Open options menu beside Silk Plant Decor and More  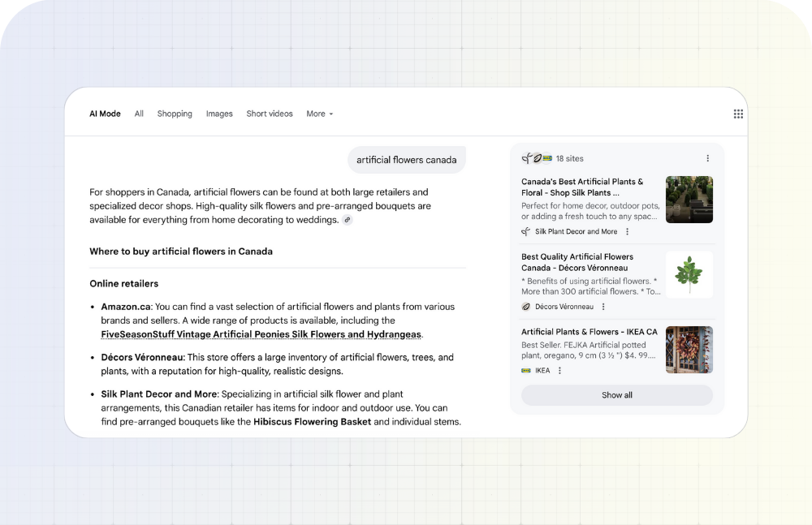tap(627, 231)
